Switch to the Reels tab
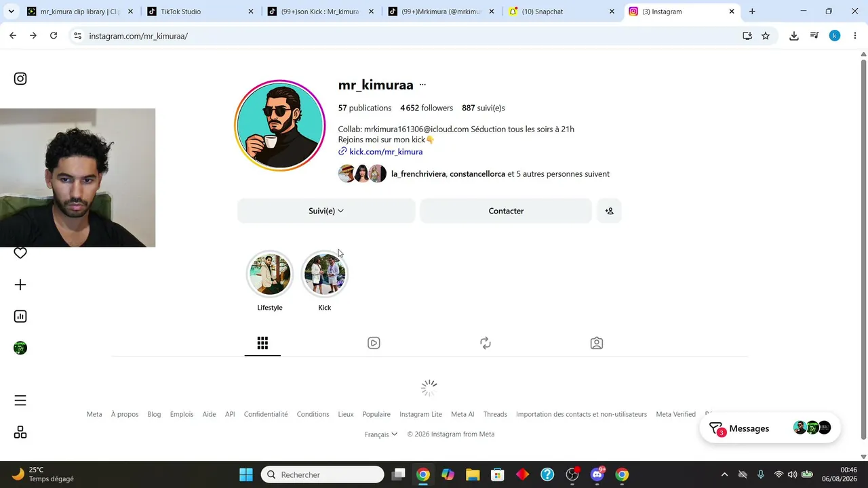Screen dimensions: 868x488 pyautogui.click(x=374, y=343)
